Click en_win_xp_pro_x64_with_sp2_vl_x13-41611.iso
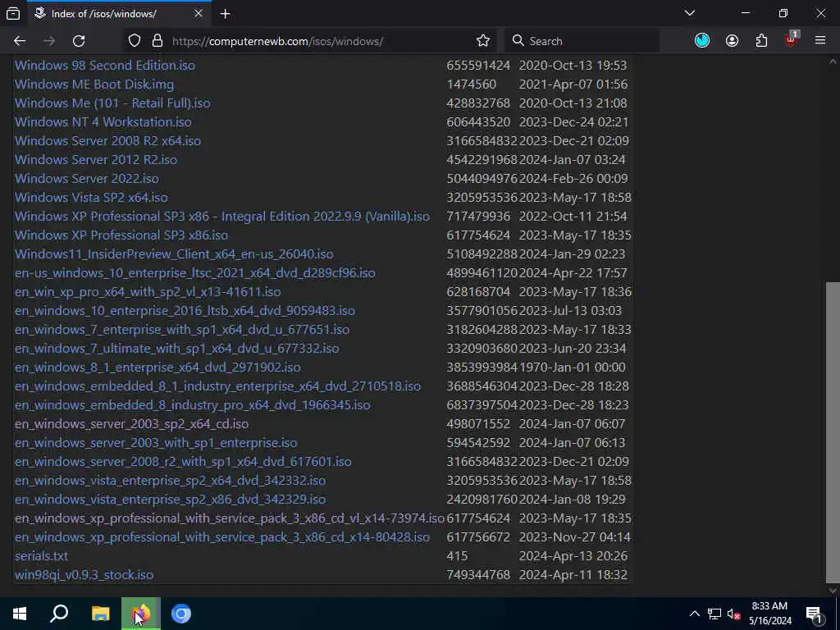The height and width of the screenshot is (630, 840). 148,291
